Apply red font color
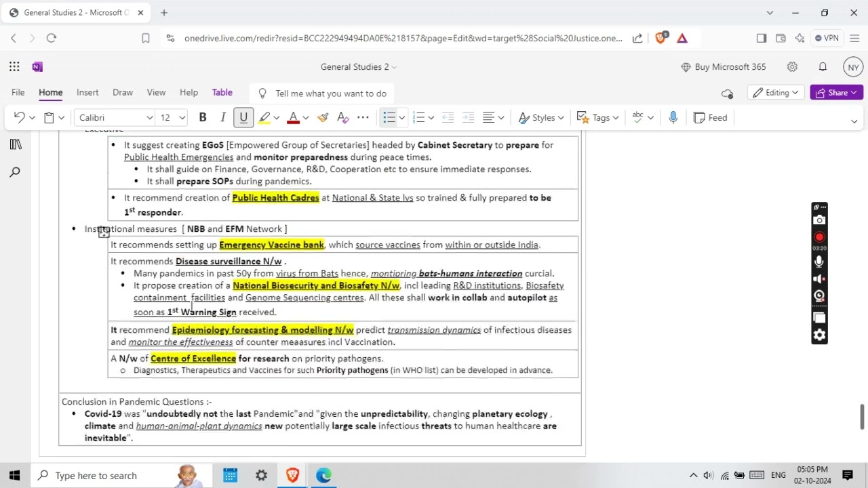868x488 pixels. pyautogui.click(x=293, y=117)
